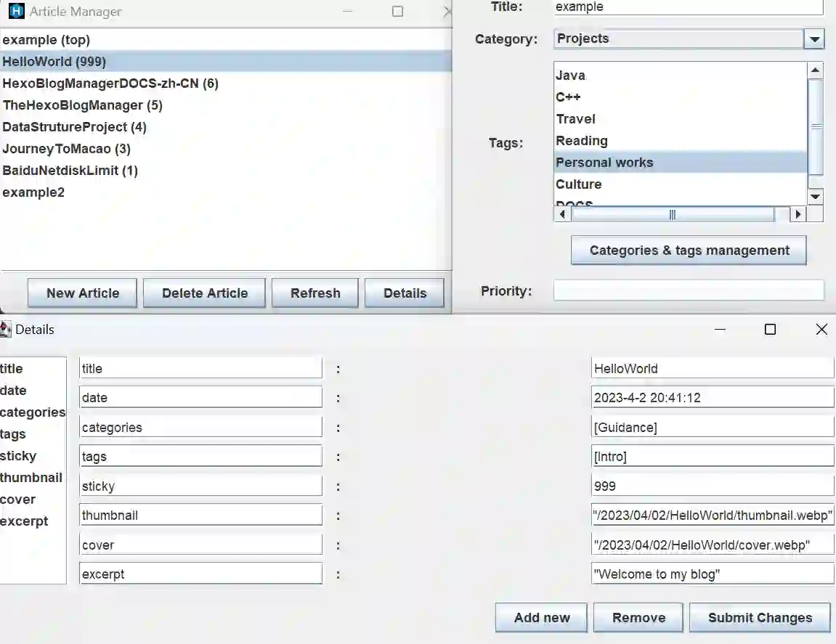Click the 'date' key field

[201, 398]
